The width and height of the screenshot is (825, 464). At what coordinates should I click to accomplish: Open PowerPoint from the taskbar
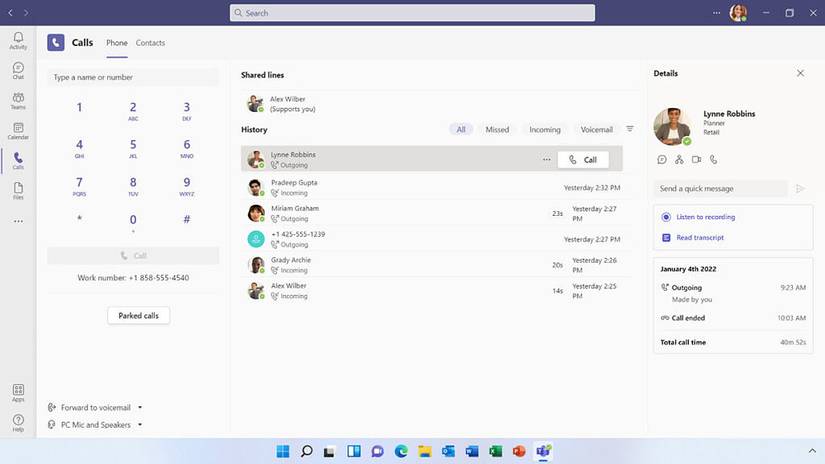519,451
